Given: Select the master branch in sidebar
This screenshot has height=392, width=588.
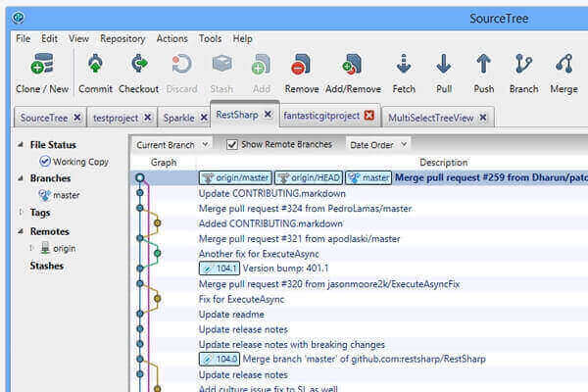Looking at the screenshot, I should [x=67, y=195].
